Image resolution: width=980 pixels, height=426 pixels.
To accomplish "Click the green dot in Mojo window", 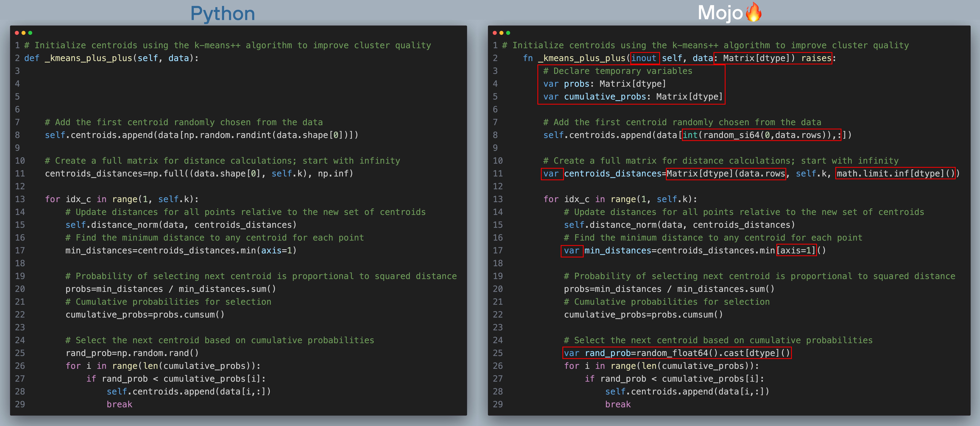I will (x=508, y=33).
